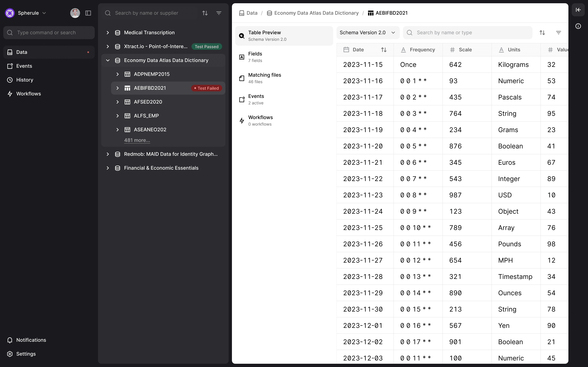Focus the Type command or search field
This screenshot has width=588, height=367.
(x=49, y=33)
